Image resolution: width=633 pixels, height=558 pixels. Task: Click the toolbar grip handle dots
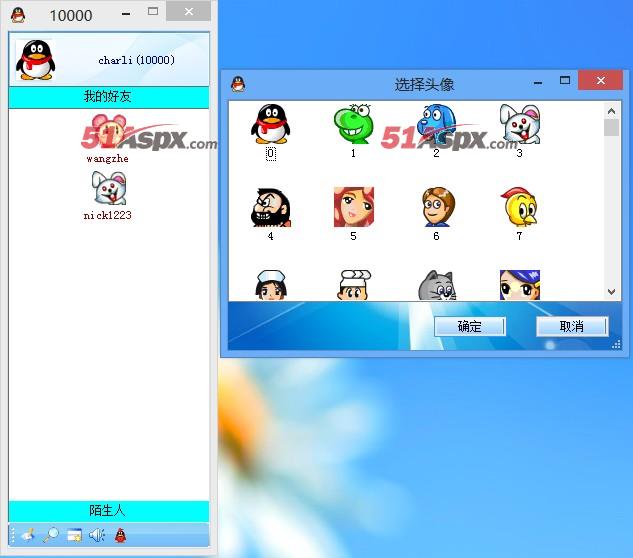[13, 535]
